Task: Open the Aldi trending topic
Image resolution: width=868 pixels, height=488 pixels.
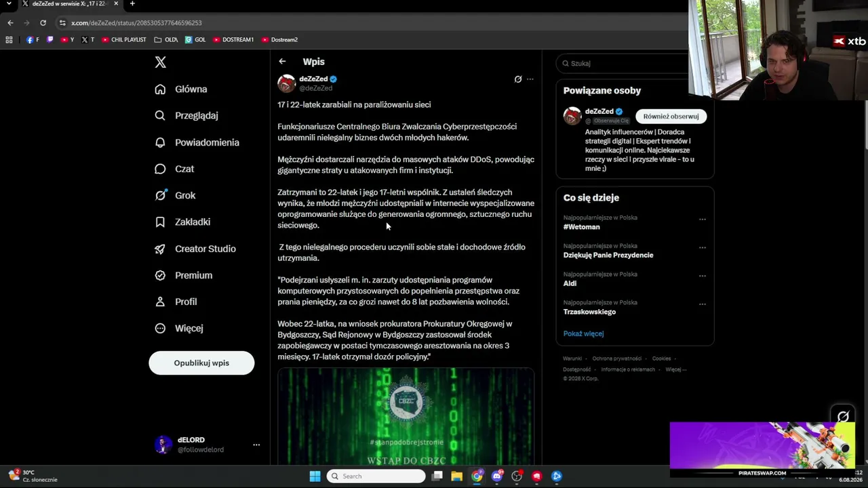Action: [570, 283]
